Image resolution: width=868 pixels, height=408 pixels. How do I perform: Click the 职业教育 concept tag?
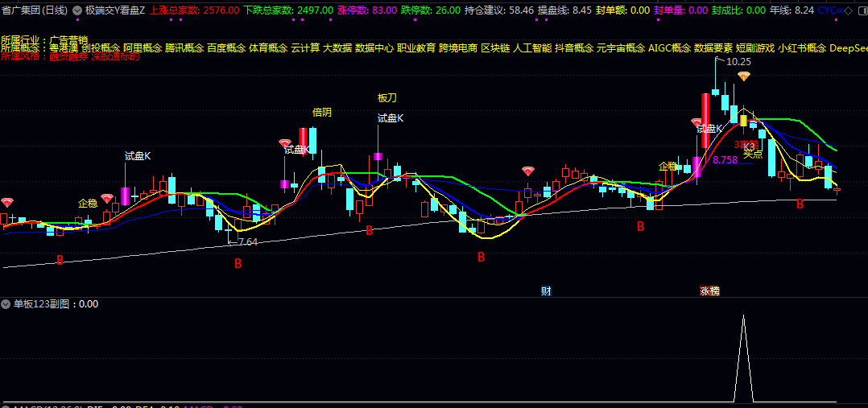416,48
